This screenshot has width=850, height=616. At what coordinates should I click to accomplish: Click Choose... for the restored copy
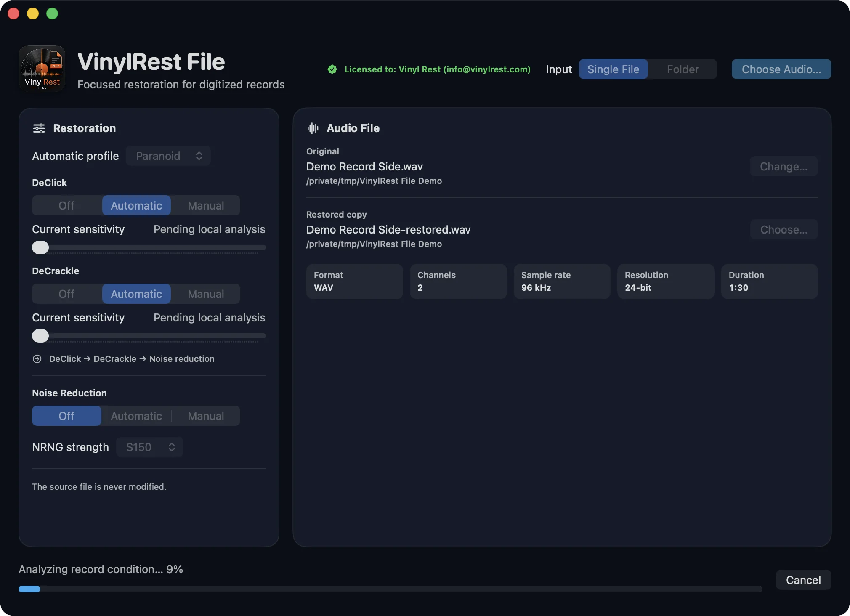click(784, 230)
